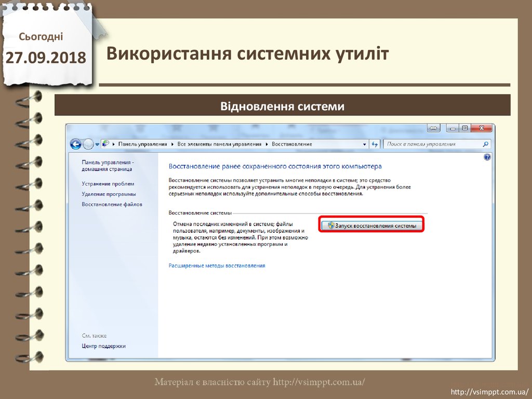Click the Back navigation arrow button
The image size is (532, 399).
(76, 144)
